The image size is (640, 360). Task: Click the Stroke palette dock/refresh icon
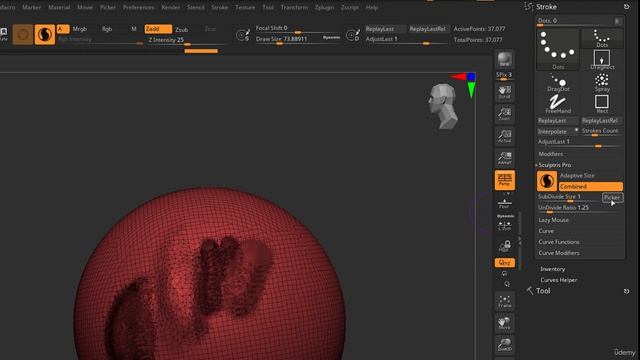[x=627, y=7]
